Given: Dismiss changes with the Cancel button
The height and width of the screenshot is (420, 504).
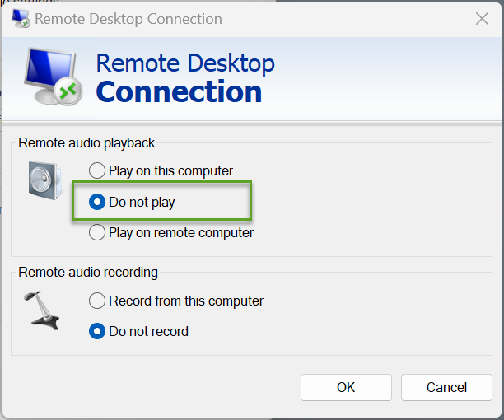Looking at the screenshot, I should pyautogui.click(x=446, y=387).
